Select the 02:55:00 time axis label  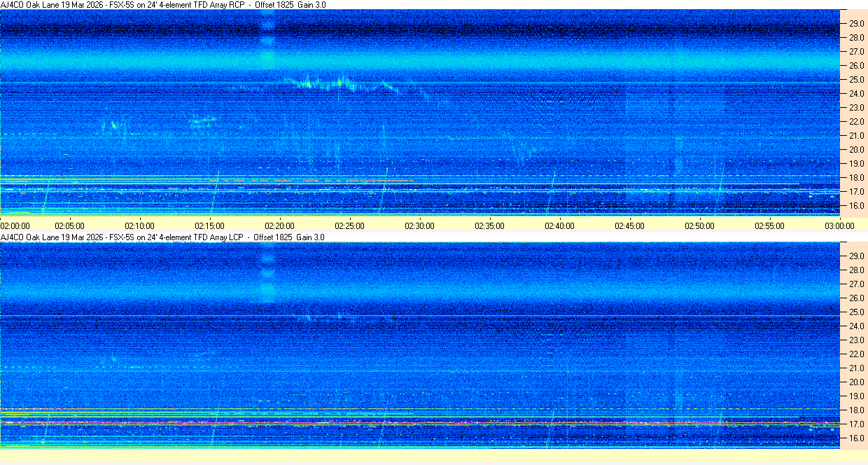point(769,226)
